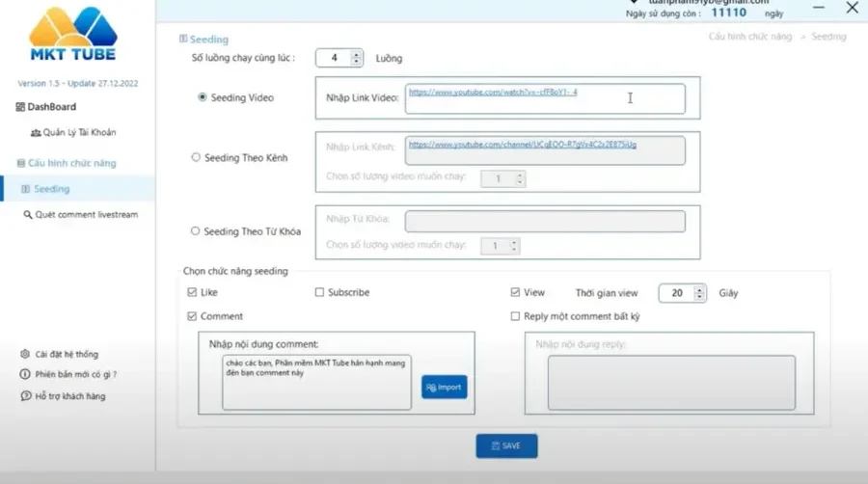Click the Seeding page header icon
This screenshot has width=868, height=484.
(182, 39)
